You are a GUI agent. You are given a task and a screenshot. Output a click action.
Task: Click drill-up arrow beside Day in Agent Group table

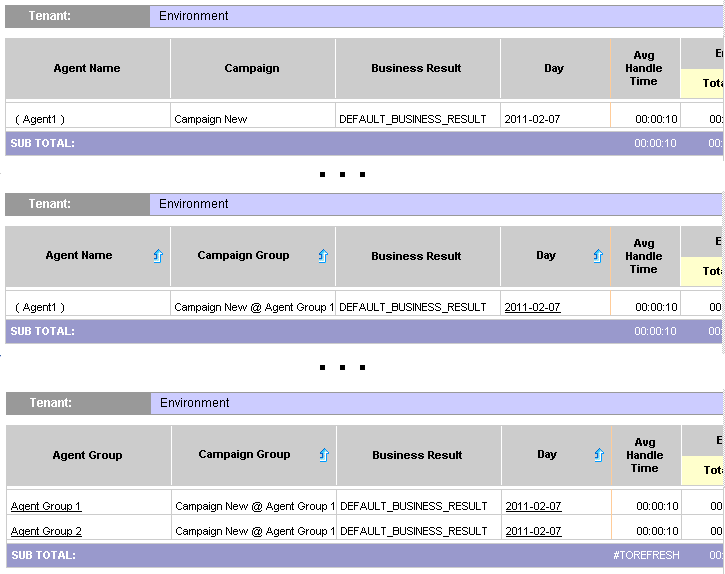click(598, 455)
